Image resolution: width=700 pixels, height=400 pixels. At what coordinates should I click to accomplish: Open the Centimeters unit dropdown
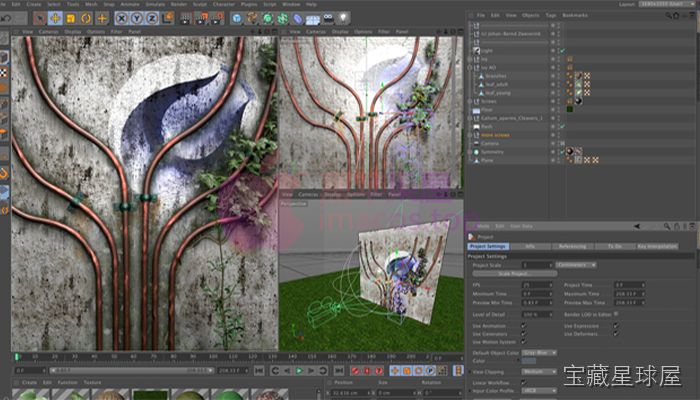[x=576, y=265]
